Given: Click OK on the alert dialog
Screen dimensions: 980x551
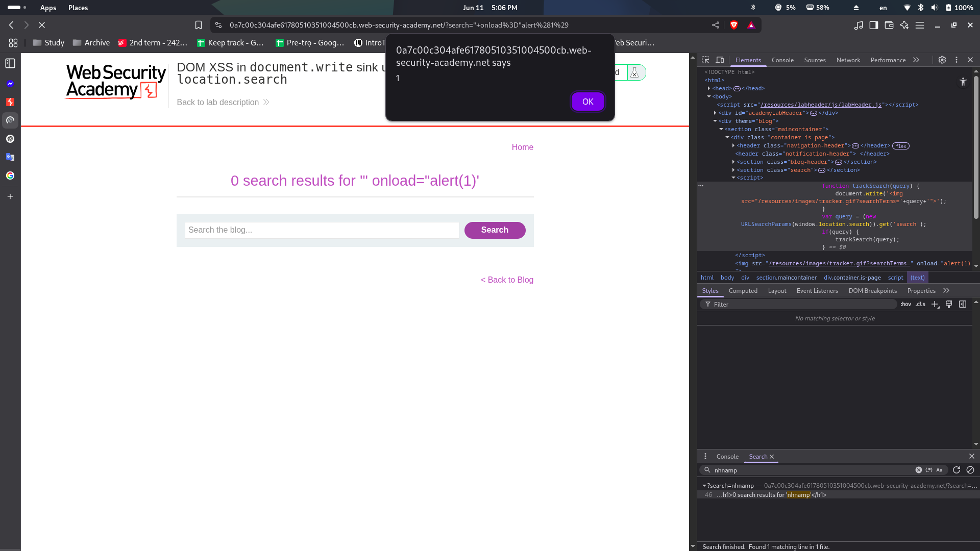Looking at the screenshot, I should click(588, 102).
